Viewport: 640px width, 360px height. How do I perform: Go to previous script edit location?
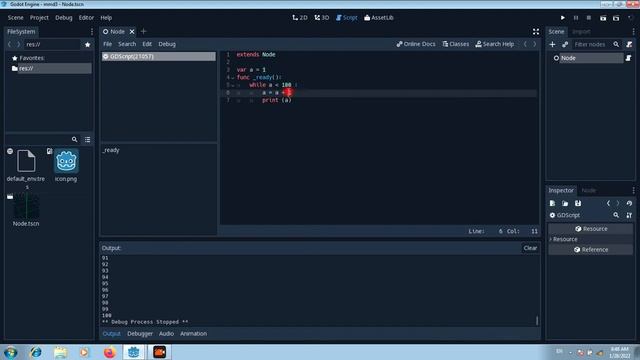click(x=525, y=44)
